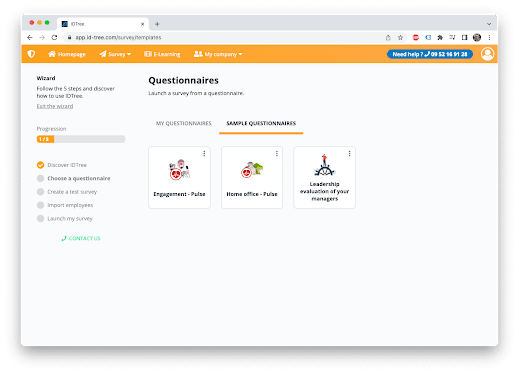Expand the My company dropdown menu
Image resolution: width=519 pixels, height=374 pixels.
pyautogui.click(x=218, y=54)
